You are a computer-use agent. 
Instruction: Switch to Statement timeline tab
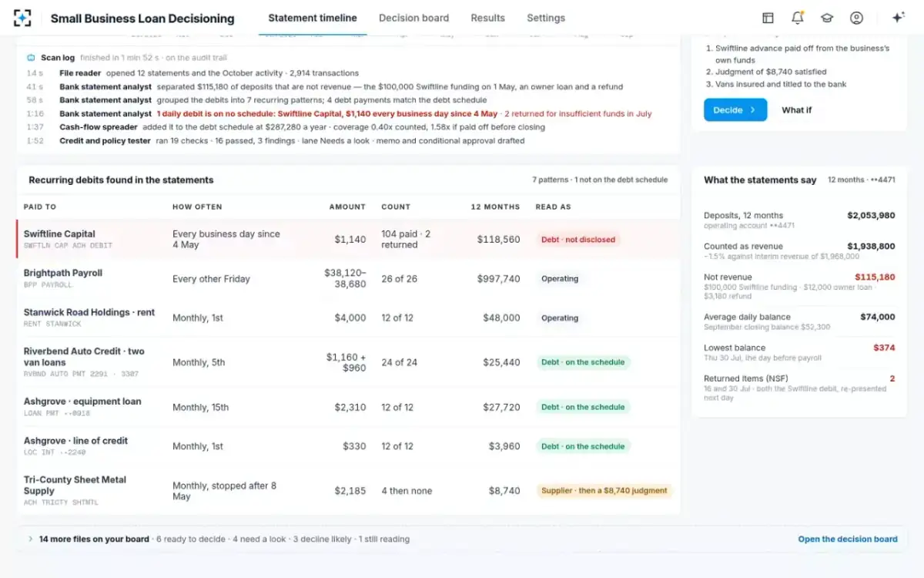(x=313, y=18)
